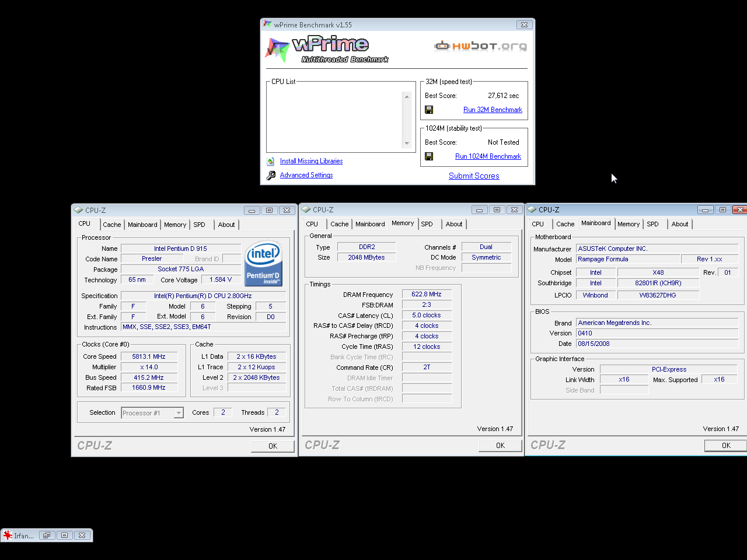Click the Southbridge 82801IR (ICH9R) field
Screen dimensions: 747x560
[658, 283]
